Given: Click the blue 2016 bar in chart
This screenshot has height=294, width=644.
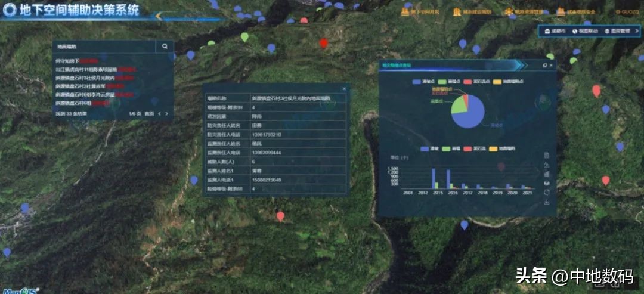Looking at the screenshot, I should pyautogui.click(x=448, y=179).
